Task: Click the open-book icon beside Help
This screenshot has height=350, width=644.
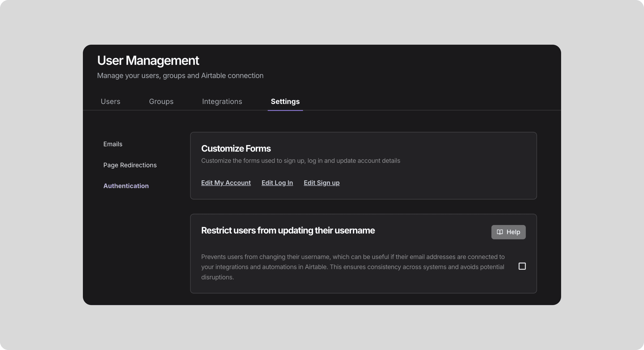Action: (500, 232)
